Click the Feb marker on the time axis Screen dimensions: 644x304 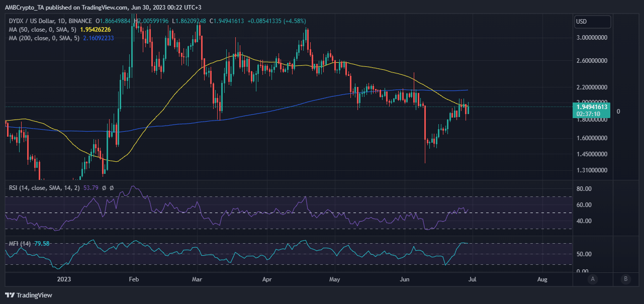click(133, 279)
